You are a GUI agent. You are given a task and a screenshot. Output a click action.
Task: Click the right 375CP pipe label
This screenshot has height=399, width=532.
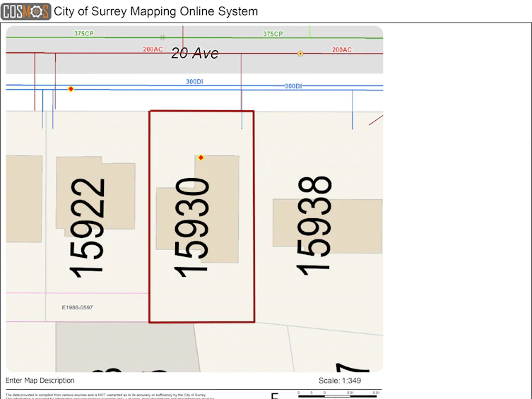click(273, 34)
